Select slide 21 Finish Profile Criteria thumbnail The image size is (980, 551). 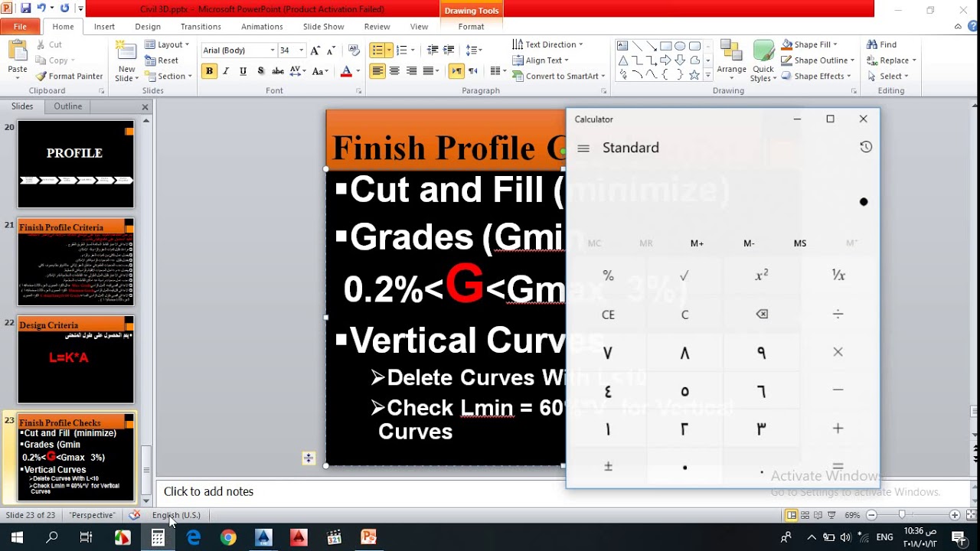pyautogui.click(x=76, y=262)
